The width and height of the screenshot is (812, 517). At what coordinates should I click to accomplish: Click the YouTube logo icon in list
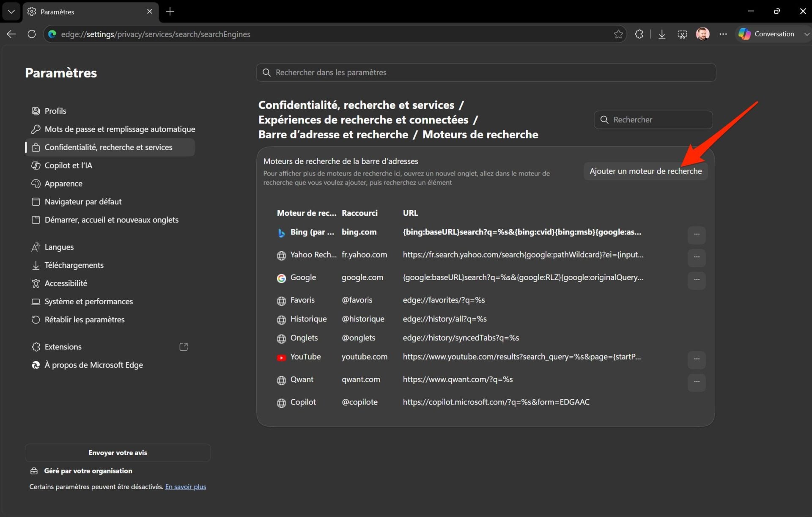[281, 358]
